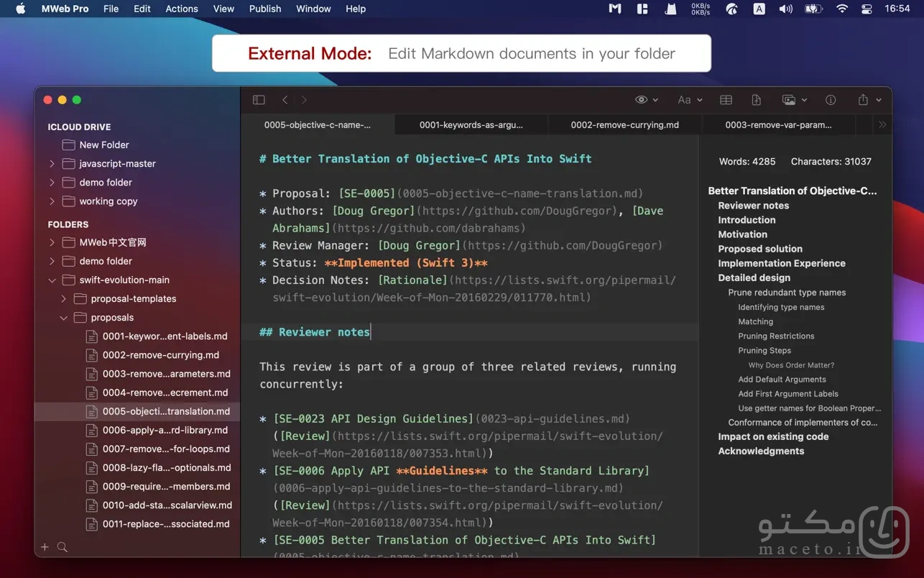Open Control Center in menu bar

tap(867, 9)
